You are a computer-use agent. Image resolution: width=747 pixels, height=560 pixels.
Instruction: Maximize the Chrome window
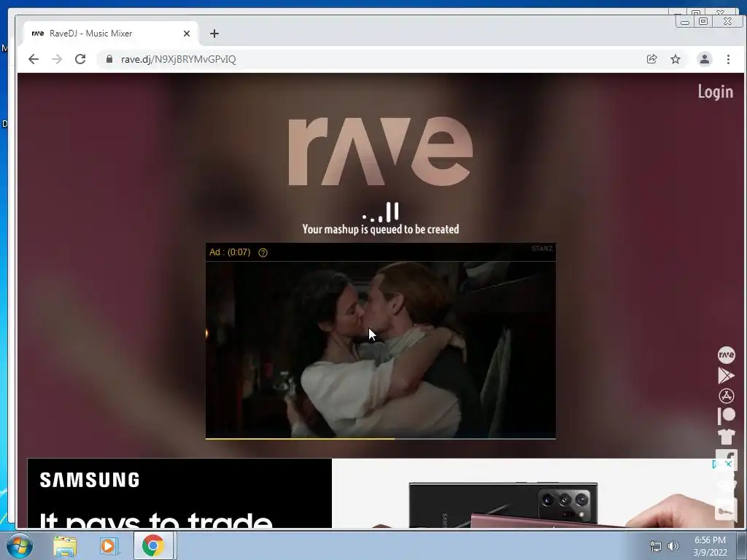click(x=703, y=21)
